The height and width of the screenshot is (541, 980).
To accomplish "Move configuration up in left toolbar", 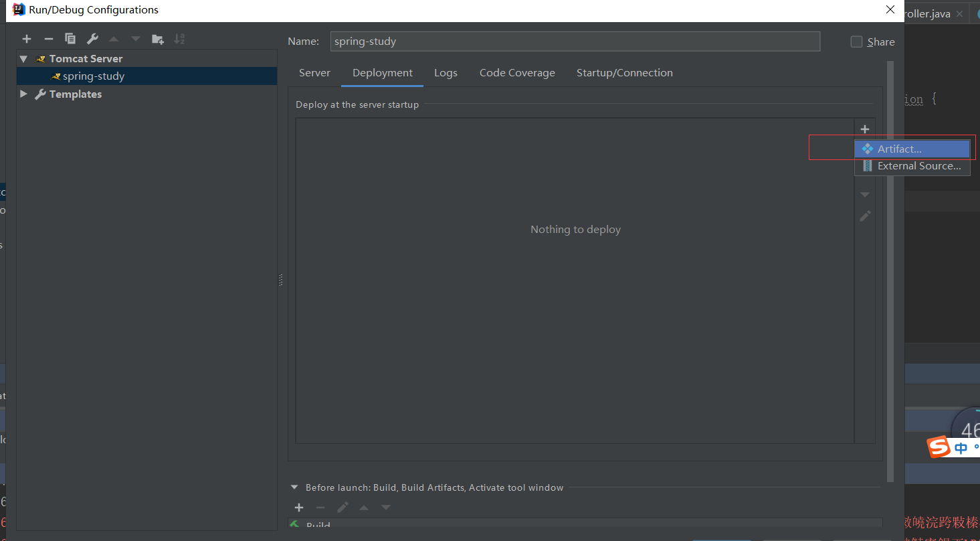I will 114,39.
